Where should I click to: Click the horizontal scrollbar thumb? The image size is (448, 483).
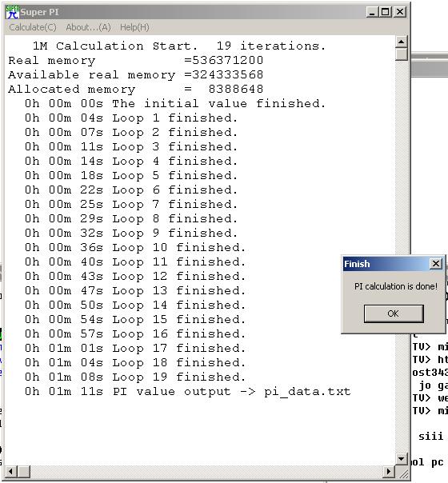[x=24, y=471]
